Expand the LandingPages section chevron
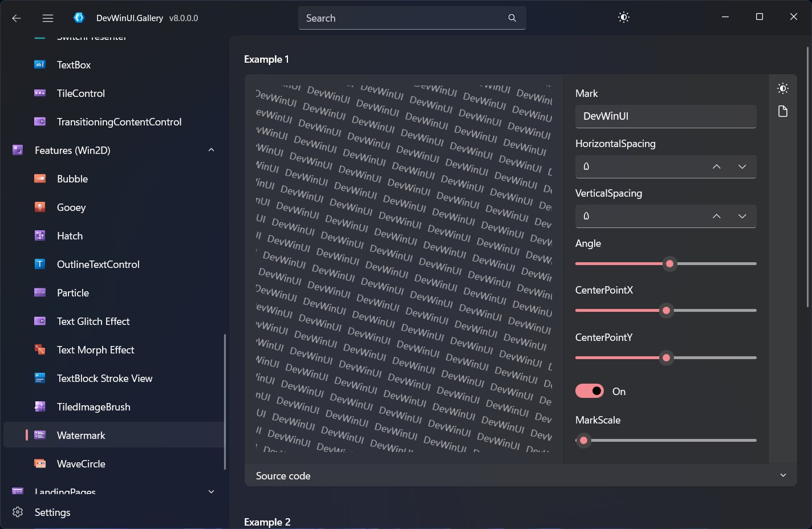 212,492
